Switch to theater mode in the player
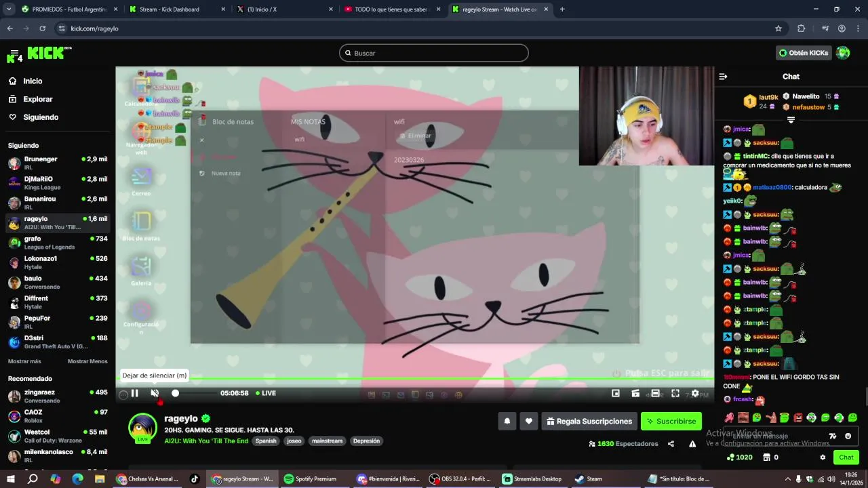The width and height of the screenshot is (868, 488). pyautogui.click(x=656, y=393)
